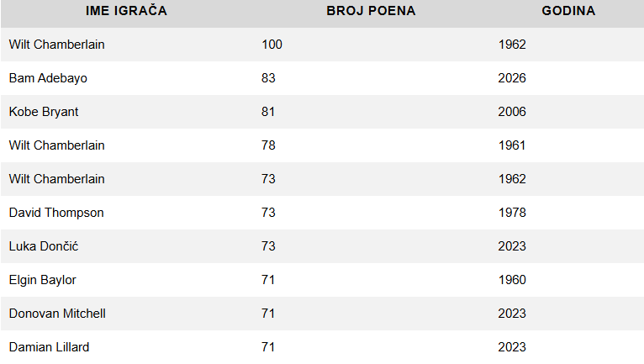Image resolution: width=644 pixels, height=364 pixels.
Task: Select the Elgin Baylor name cell
Action: (43, 280)
